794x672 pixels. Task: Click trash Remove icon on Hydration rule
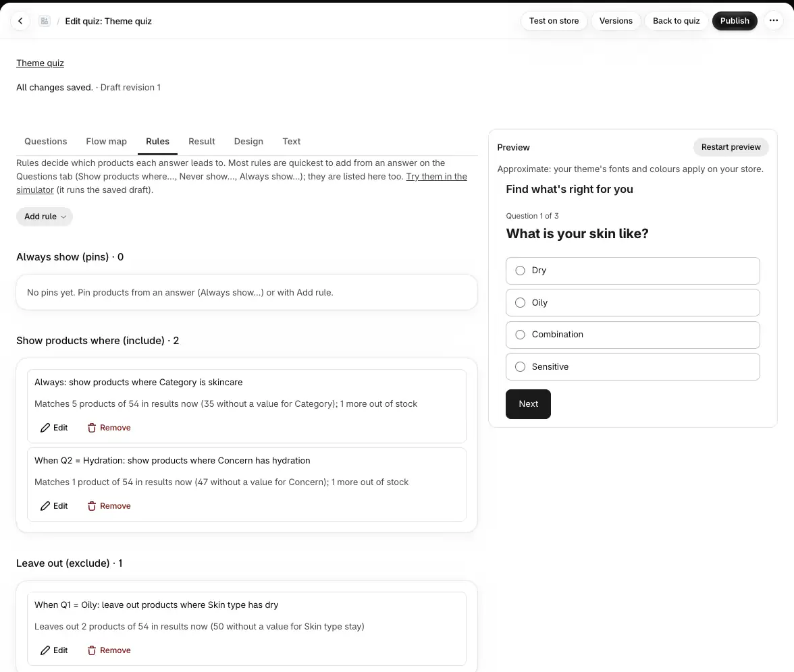tap(92, 506)
